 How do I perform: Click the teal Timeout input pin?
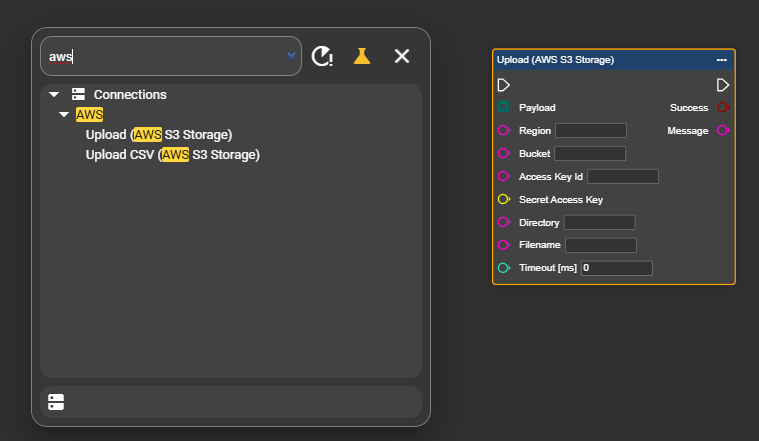504,268
